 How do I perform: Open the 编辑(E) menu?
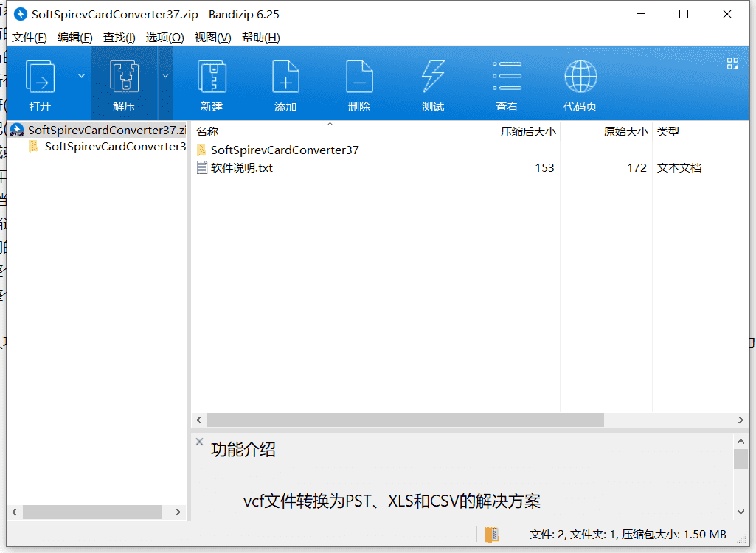(x=74, y=37)
